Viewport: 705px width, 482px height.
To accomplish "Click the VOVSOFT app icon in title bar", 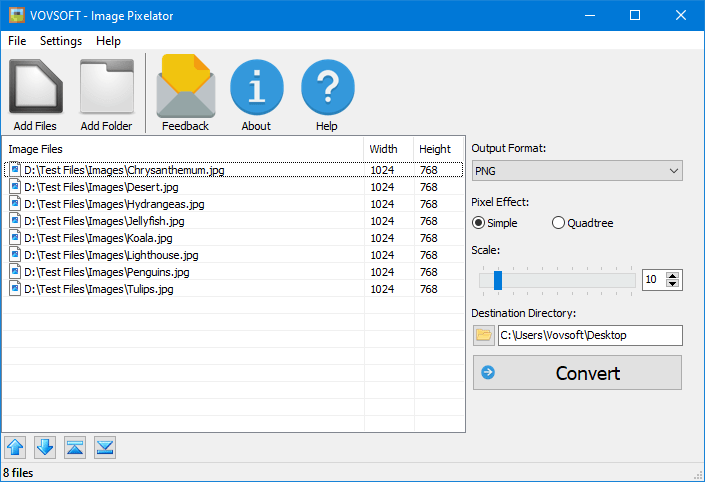I will point(17,15).
